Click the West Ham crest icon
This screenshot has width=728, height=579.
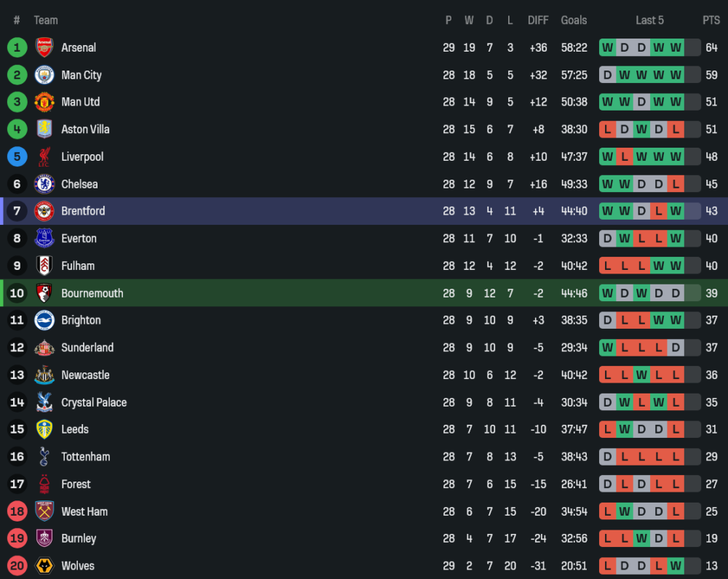point(44,512)
